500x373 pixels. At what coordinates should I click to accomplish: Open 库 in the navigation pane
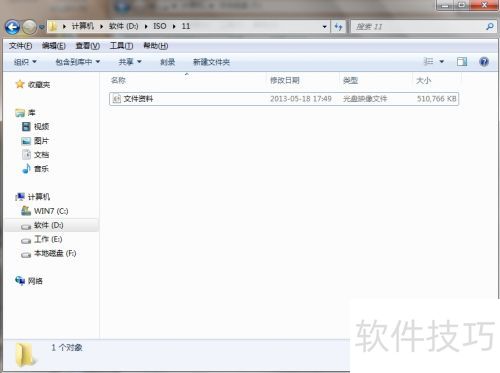pyautogui.click(x=32, y=113)
